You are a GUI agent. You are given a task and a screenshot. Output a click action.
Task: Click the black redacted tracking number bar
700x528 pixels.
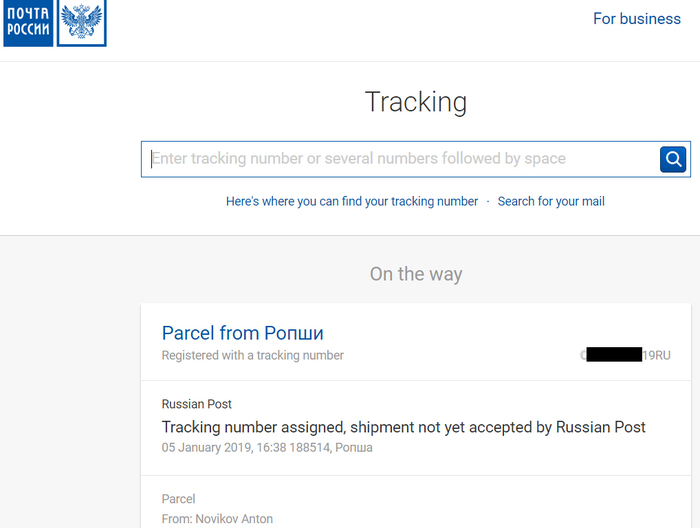click(x=614, y=355)
